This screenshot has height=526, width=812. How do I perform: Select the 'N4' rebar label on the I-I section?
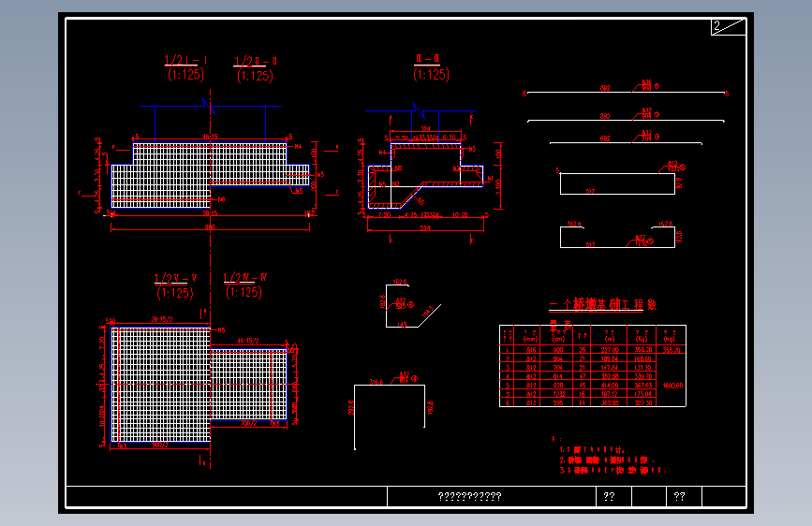(x=298, y=147)
